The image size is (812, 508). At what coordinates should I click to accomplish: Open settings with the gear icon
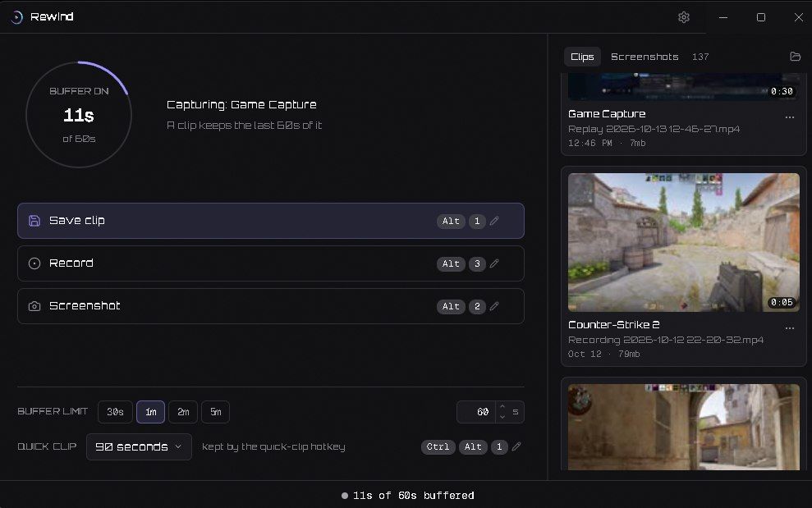pos(684,17)
